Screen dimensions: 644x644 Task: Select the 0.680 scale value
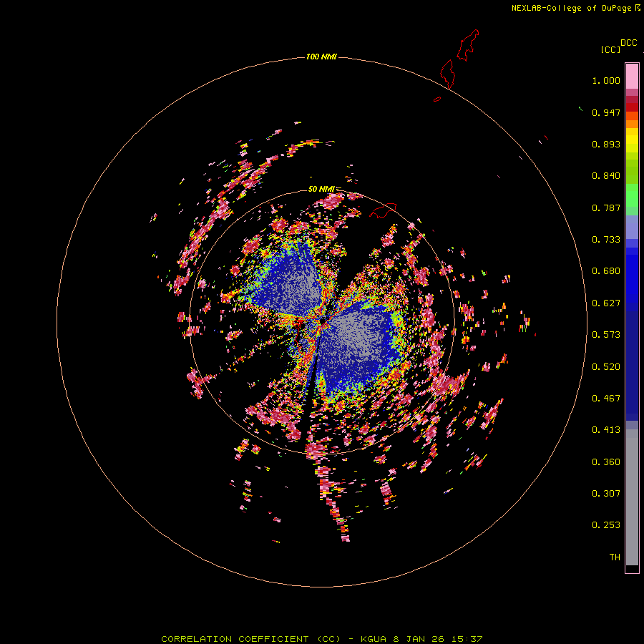tap(606, 271)
